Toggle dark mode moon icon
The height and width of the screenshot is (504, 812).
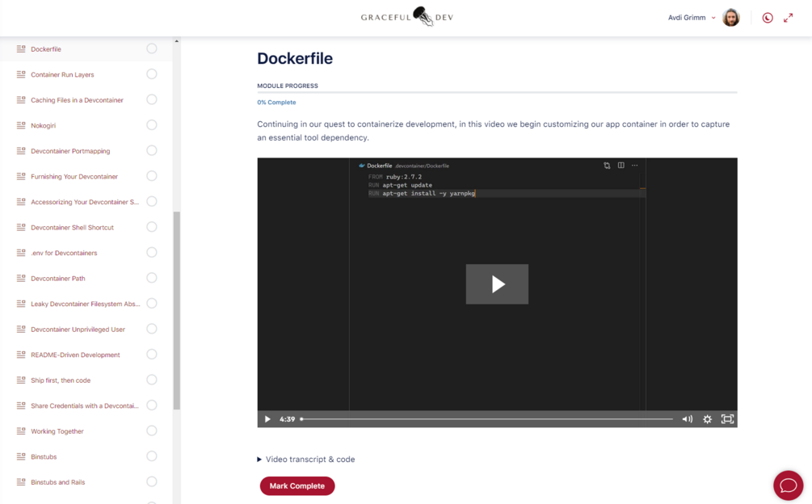pos(768,18)
